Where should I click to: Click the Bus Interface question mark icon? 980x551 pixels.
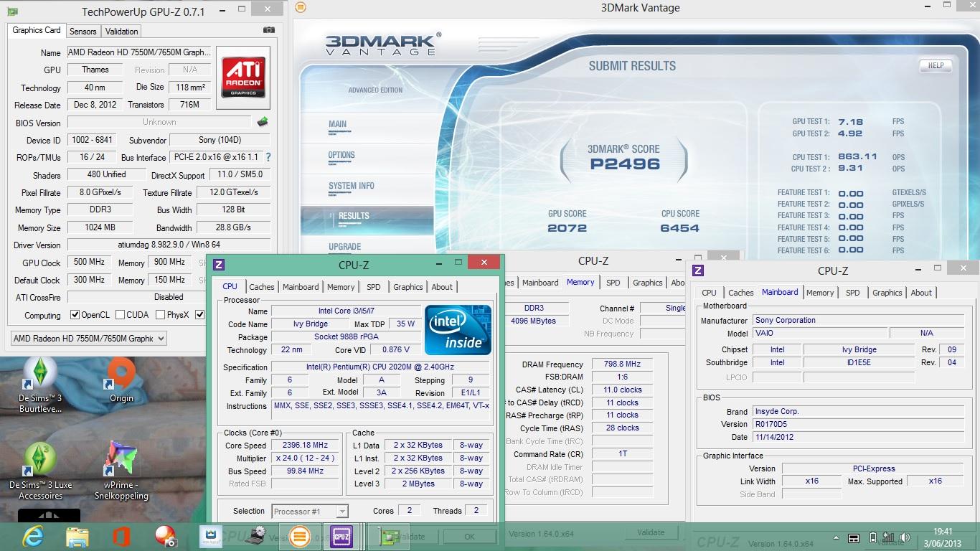(268, 157)
